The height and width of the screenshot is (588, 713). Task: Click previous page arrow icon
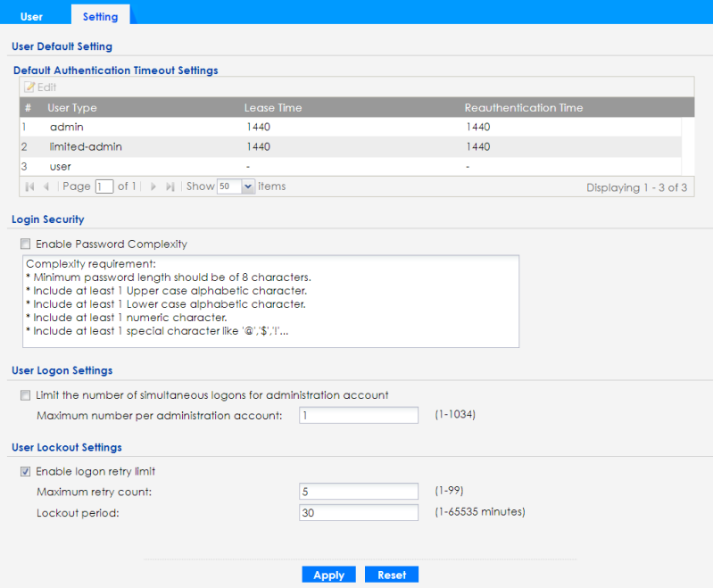(x=46, y=186)
